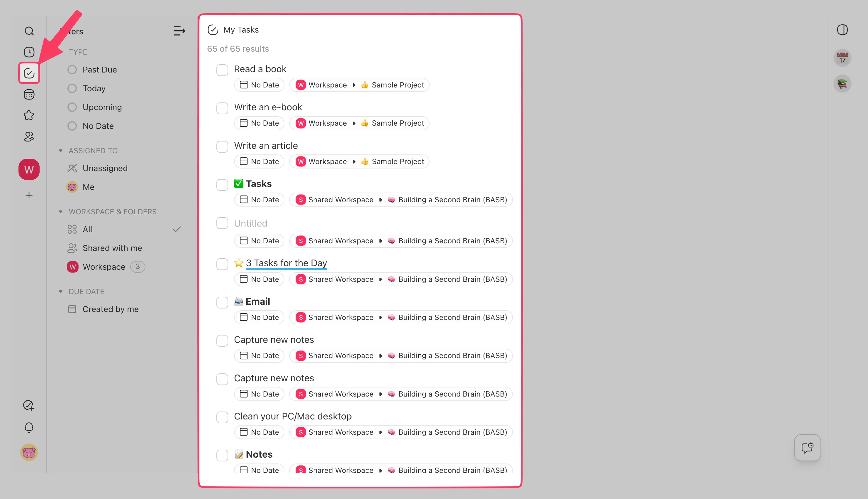Open the notifications bell icon
Image resolution: width=868 pixels, height=499 pixels.
click(x=29, y=427)
